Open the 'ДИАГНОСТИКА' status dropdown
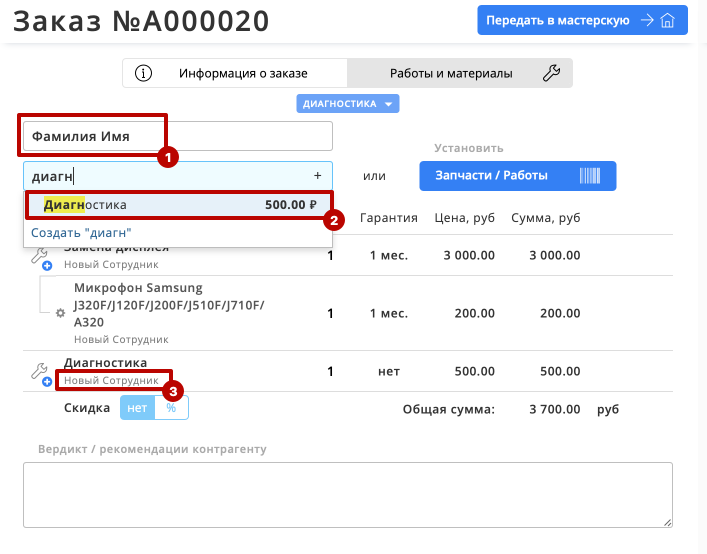 [348, 104]
